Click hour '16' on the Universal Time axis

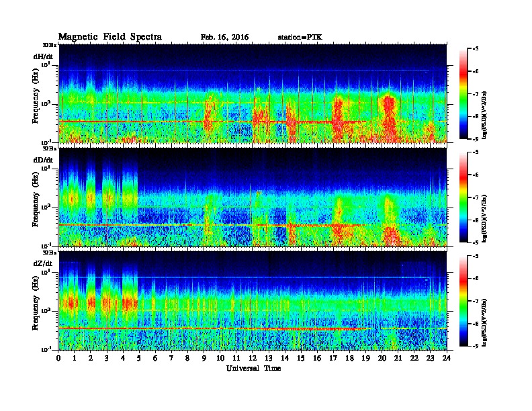[317, 358]
